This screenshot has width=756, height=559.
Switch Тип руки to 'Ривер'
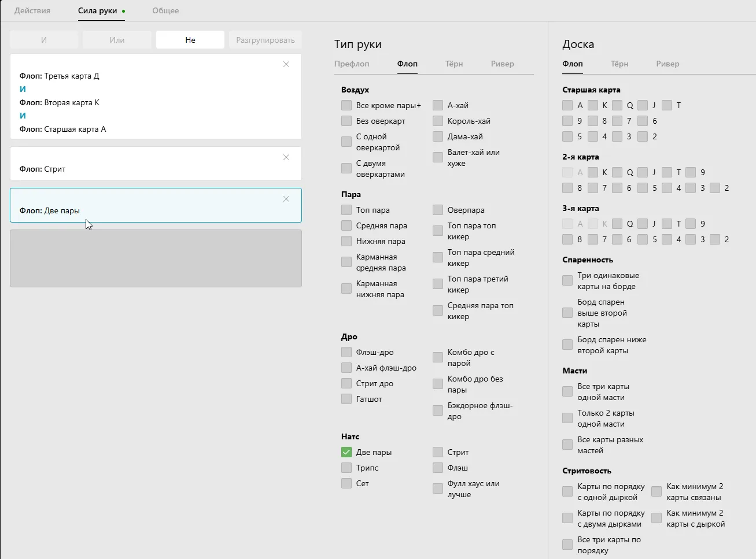(502, 64)
